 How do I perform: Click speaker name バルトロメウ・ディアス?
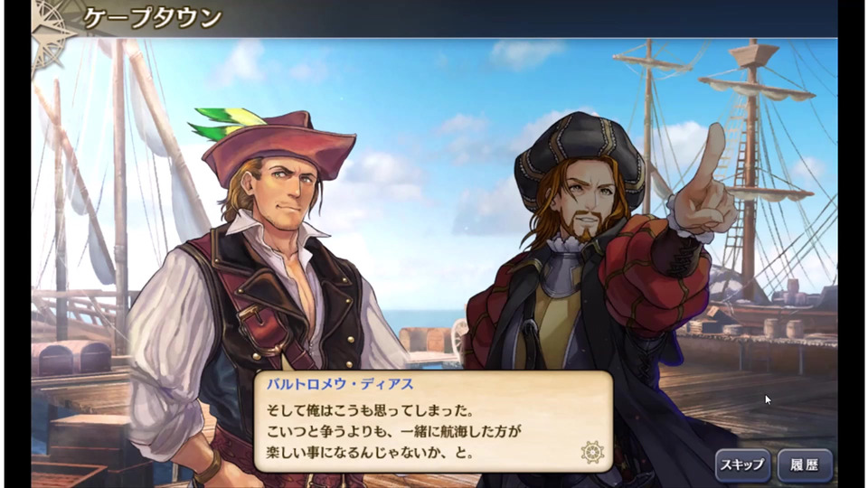pos(340,384)
